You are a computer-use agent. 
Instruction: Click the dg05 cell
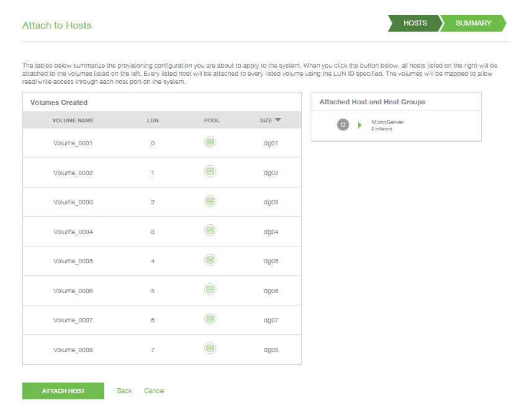click(271, 261)
